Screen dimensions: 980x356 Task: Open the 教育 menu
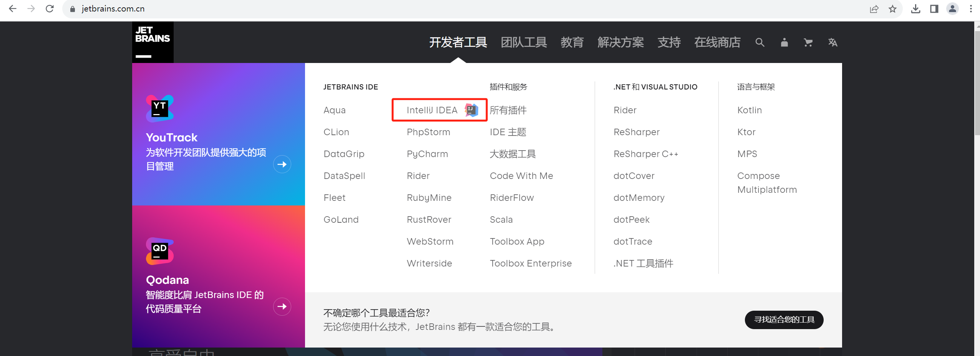[572, 42]
